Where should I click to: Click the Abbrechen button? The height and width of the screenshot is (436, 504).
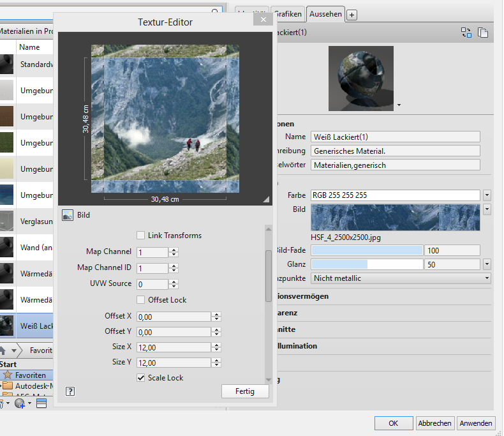434,423
